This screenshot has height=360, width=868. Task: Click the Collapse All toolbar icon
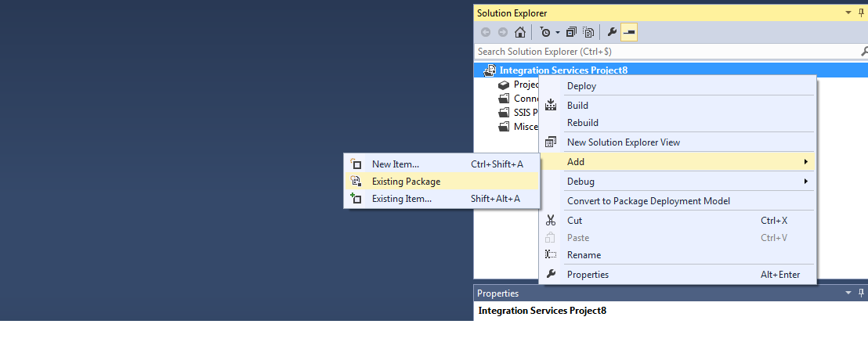click(x=571, y=32)
